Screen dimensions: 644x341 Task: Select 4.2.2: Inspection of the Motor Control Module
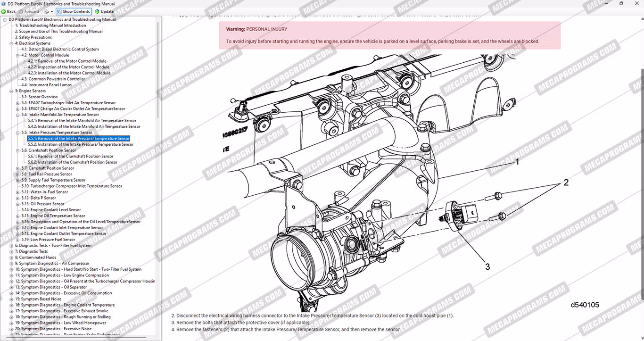tap(68, 67)
